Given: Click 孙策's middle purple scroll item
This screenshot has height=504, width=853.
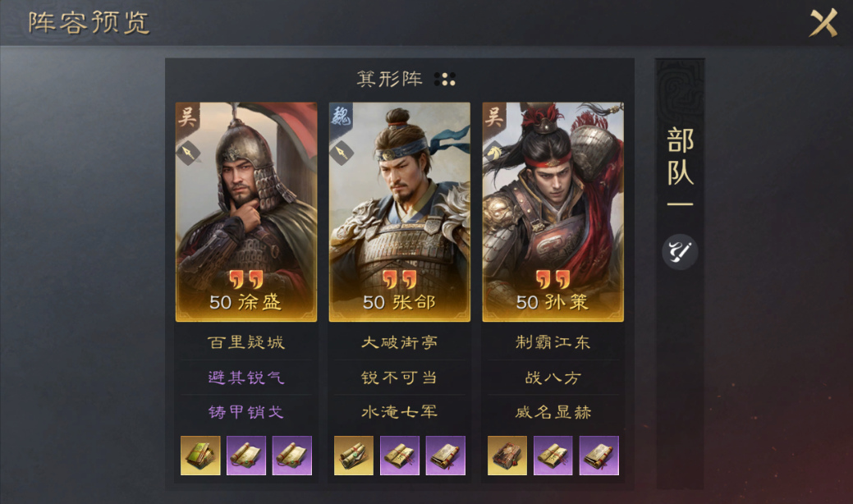Looking at the screenshot, I should (x=553, y=456).
